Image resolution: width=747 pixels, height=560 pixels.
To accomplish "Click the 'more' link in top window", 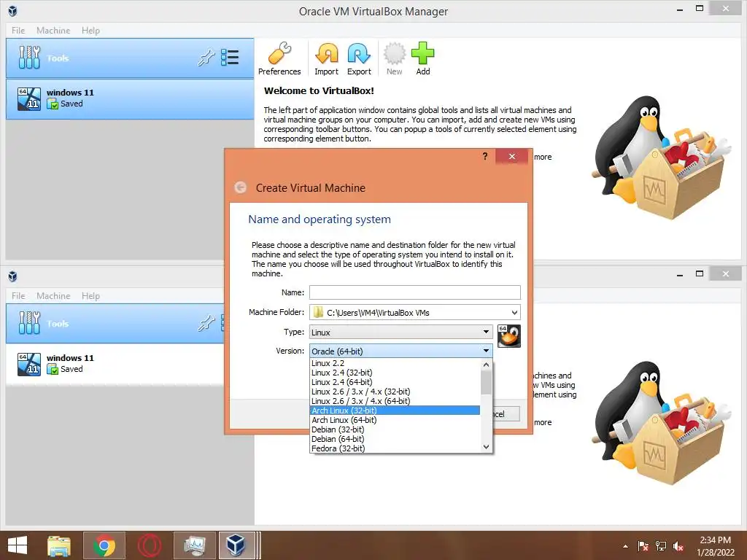I will coord(543,157).
